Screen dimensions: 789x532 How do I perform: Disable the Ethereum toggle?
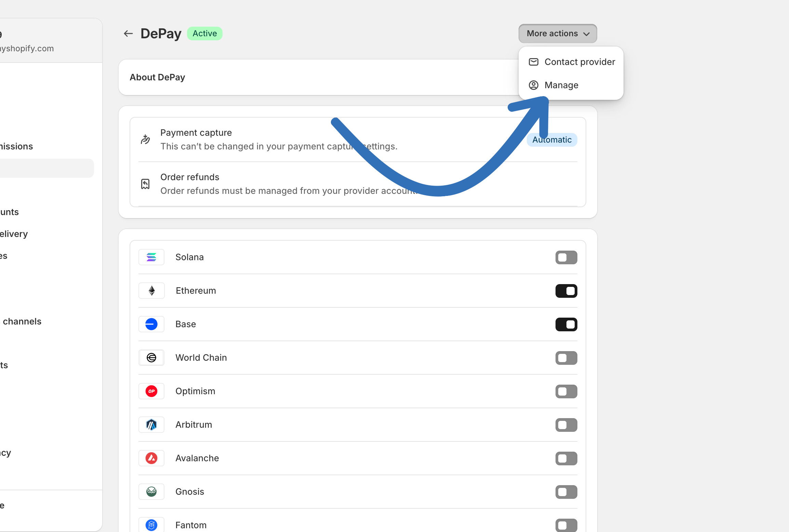pos(566,291)
